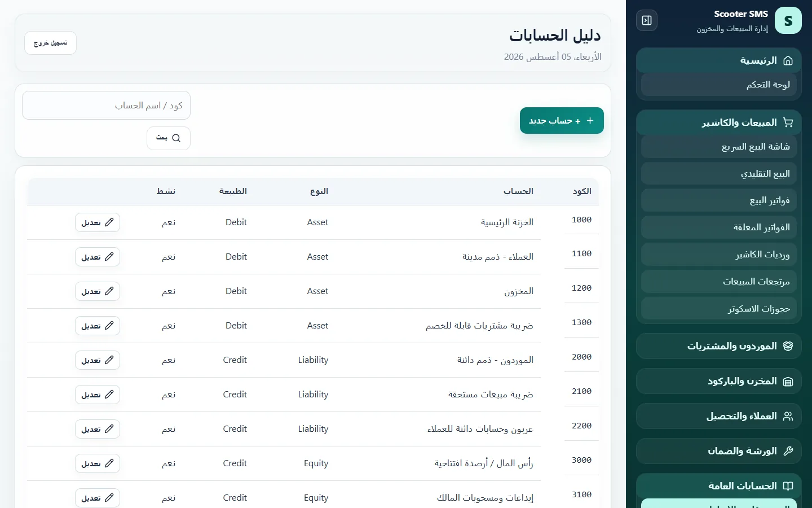Click the pencil icon for account 2100

pos(109,395)
